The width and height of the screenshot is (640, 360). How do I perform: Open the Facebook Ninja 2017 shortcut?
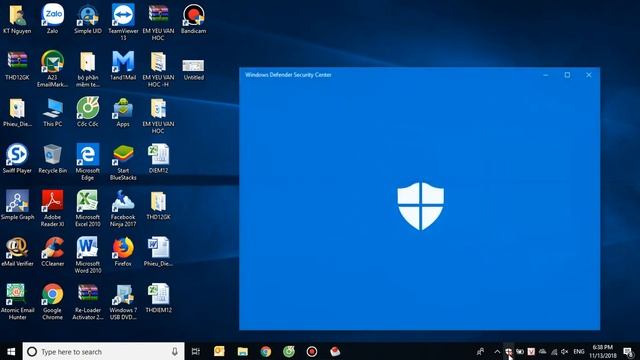[123, 208]
